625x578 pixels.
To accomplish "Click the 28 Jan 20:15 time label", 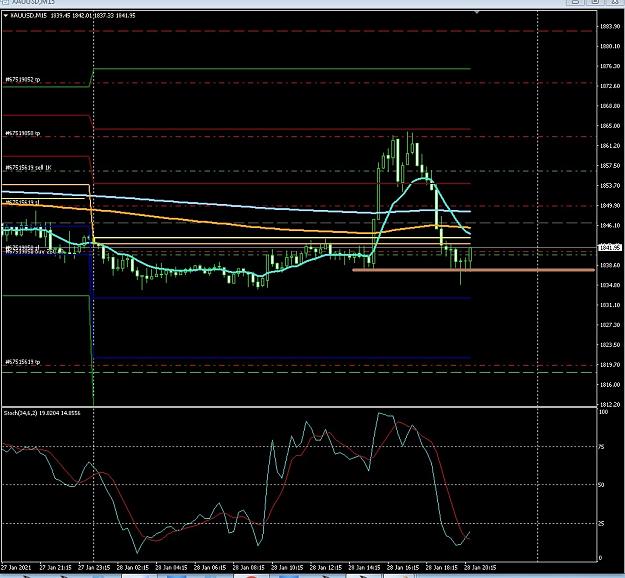I will click(480, 567).
